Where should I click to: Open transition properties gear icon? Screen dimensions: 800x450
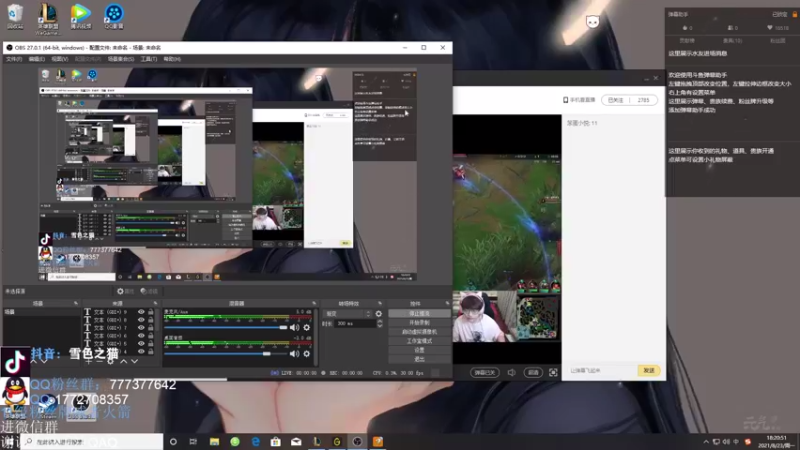click(379, 314)
